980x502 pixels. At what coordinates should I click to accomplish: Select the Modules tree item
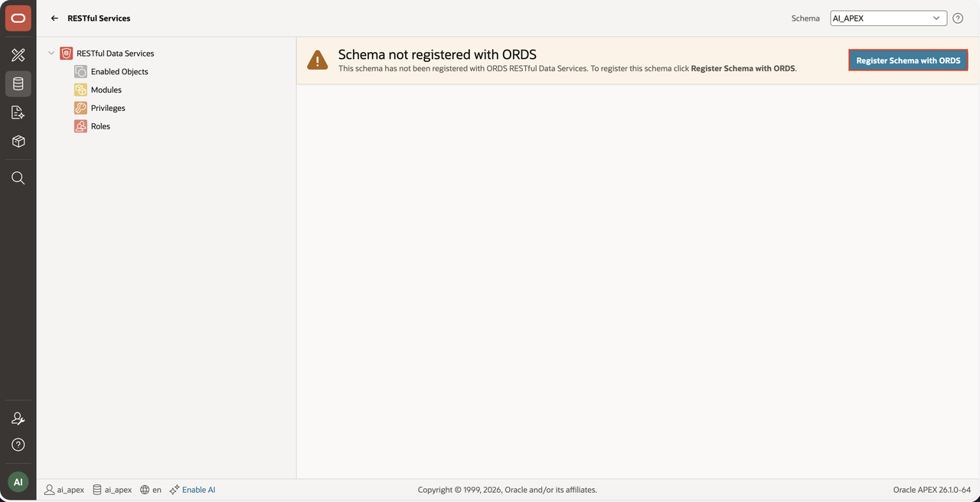pos(106,90)
